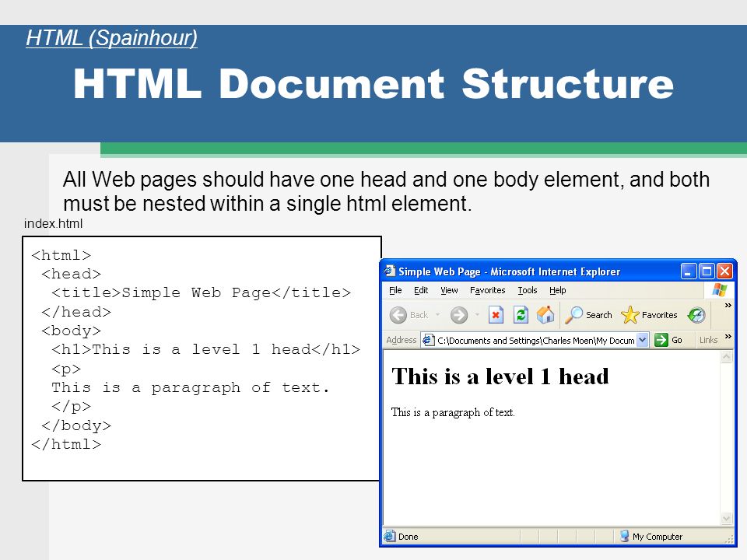Open the Search magnifier button
Viewport: 747px width, 560px height.
point(589,315)
